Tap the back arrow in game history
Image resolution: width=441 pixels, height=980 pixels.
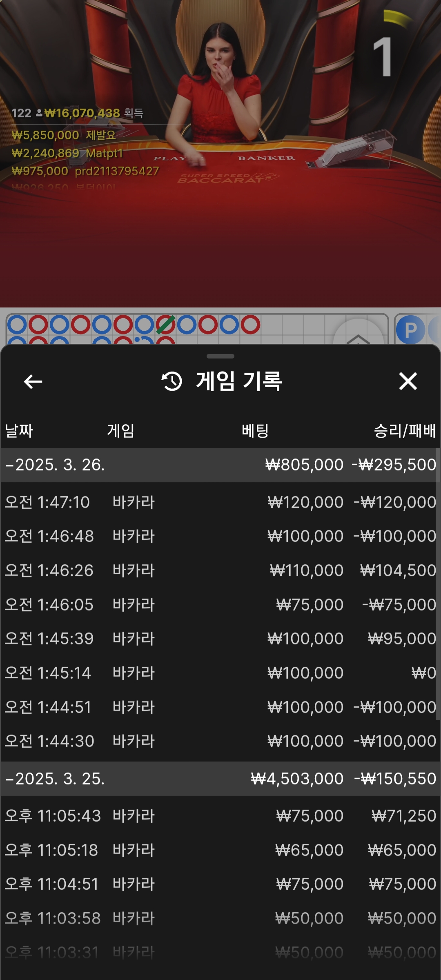click(33, 382)
